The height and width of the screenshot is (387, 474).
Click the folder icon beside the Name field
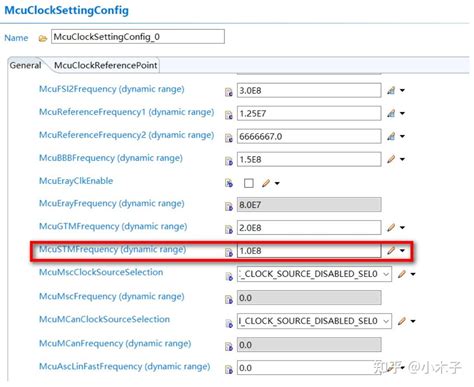pos(43,39)
